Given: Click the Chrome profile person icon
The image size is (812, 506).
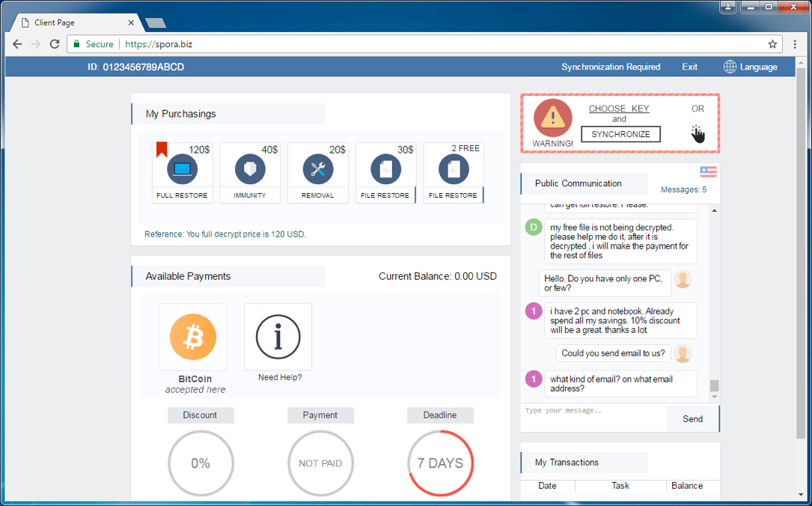Looking at the screenshot, I should coord(727,6).
